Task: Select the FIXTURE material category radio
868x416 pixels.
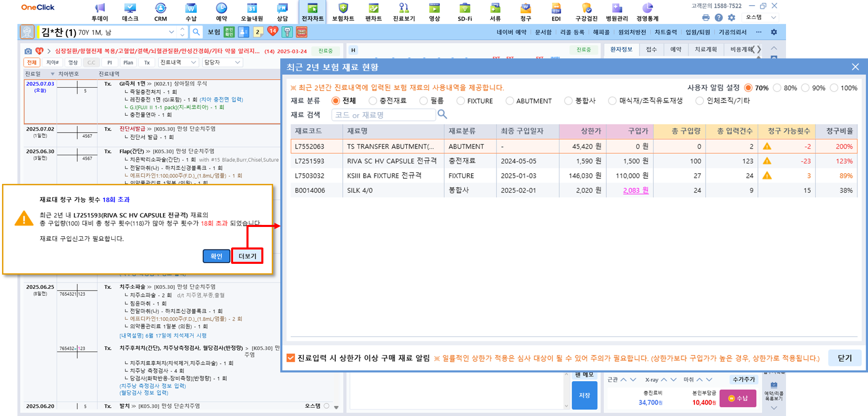Action: point(461,101)
